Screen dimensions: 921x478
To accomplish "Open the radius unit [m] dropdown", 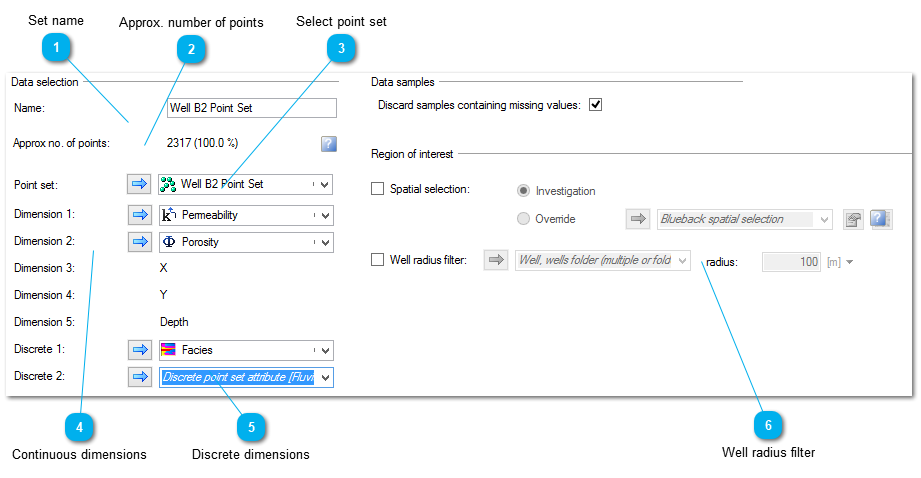I will point(849,262).
